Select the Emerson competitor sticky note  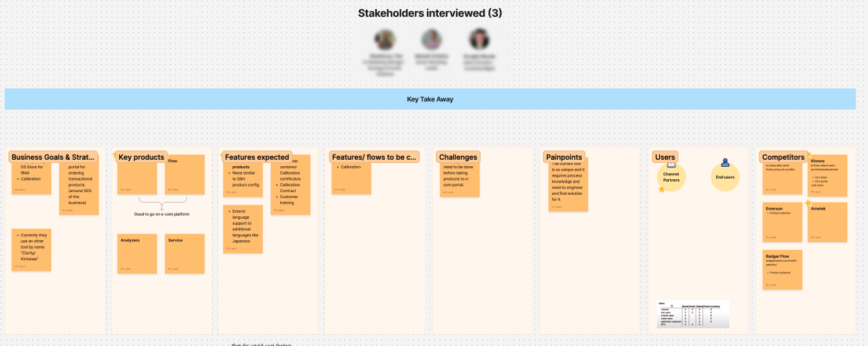[782, 222]
